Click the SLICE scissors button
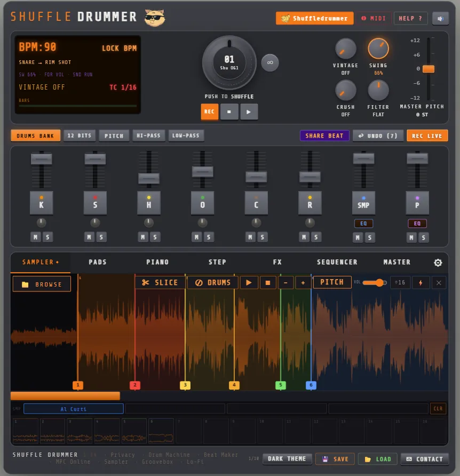This screenshot has height=476, width=460. coord(160,283)
